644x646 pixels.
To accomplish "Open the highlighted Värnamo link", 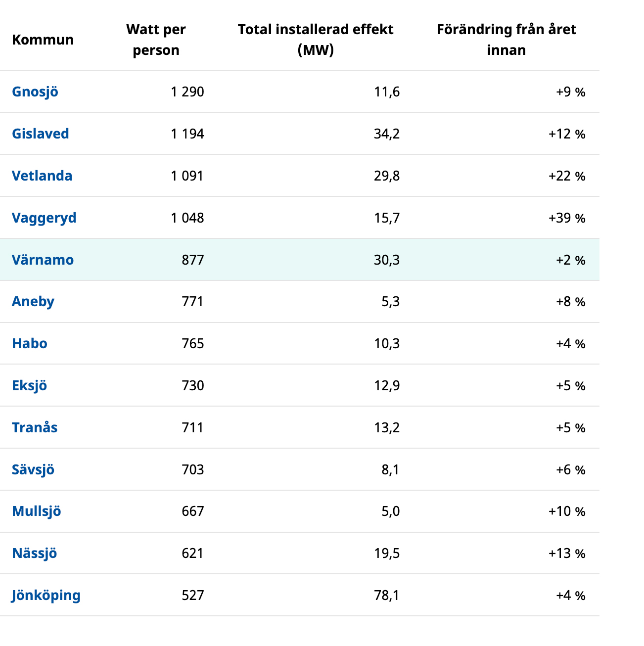I will point(43,260).
